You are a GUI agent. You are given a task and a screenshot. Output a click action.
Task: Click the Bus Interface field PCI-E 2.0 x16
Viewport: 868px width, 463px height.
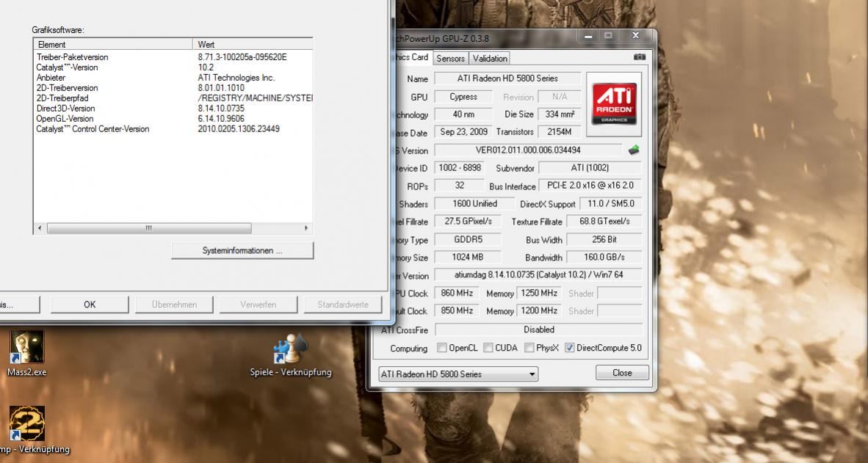tap(590, 186)
